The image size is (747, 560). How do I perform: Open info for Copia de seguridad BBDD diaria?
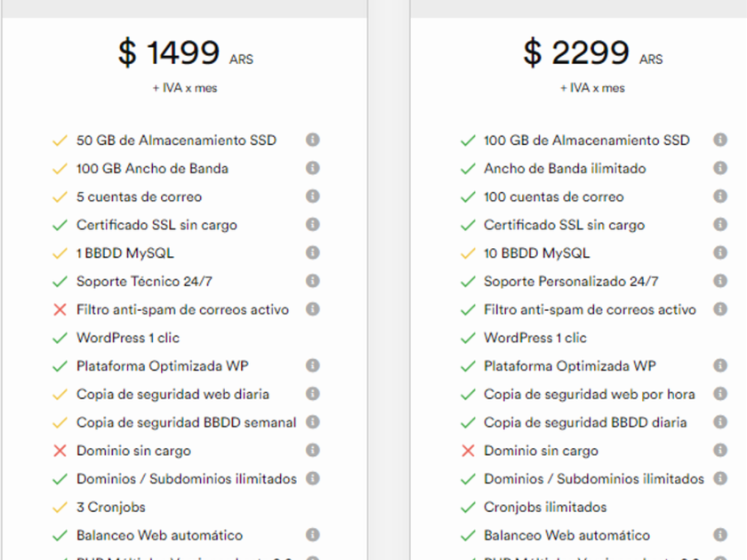[720, 422]
